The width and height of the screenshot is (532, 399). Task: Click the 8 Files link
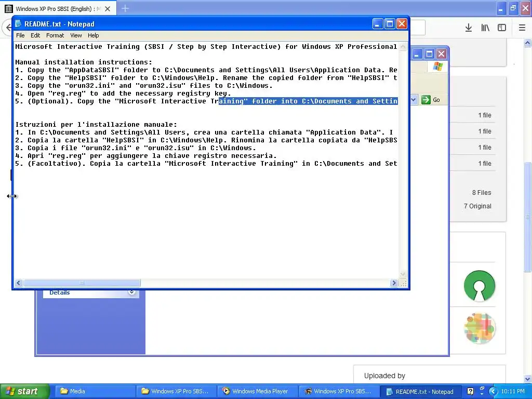(482, 192)
